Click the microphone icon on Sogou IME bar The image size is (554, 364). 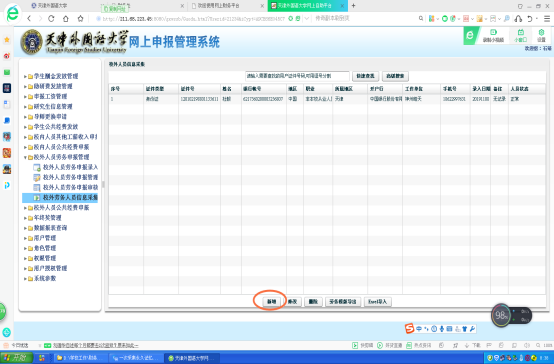442,329
